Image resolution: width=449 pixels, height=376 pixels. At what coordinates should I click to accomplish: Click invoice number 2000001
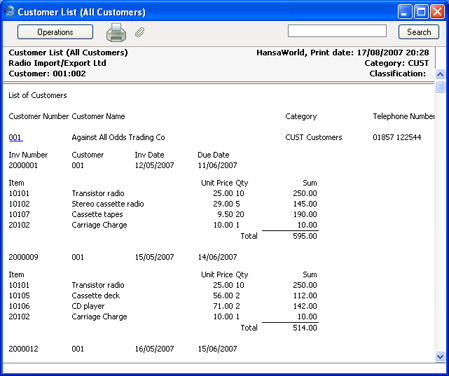[x=23, y=165]
